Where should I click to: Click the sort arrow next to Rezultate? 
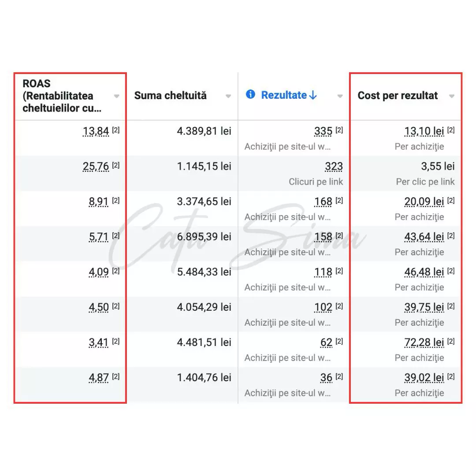(313, 95)
